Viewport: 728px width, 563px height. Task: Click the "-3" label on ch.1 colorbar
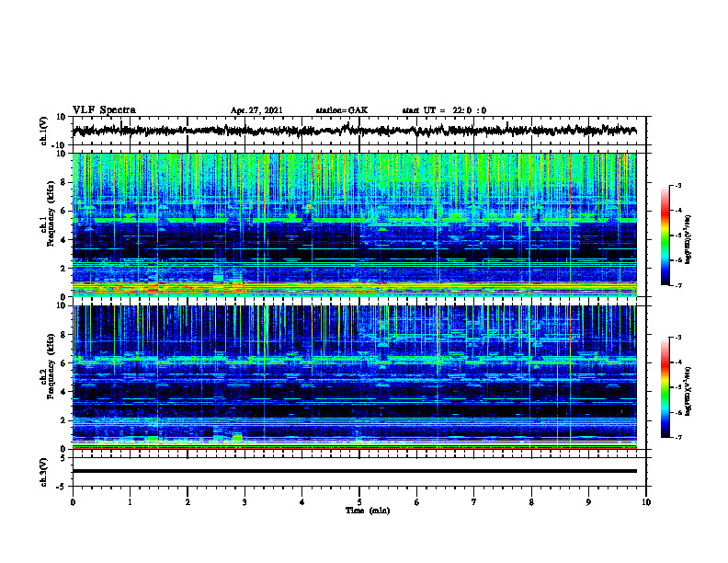pyautogui.click(x=677, y=186)
